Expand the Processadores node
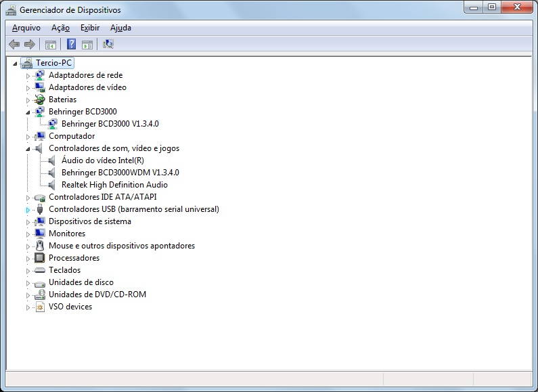The image size is (538, 392). point(28,259)
